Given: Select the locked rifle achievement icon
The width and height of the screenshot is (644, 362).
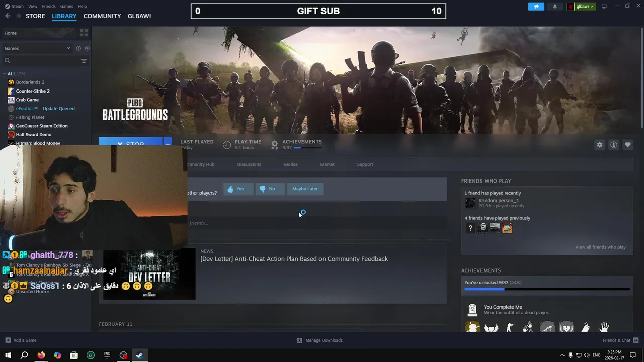Looking at the screenshot, I should click(547, 327).
